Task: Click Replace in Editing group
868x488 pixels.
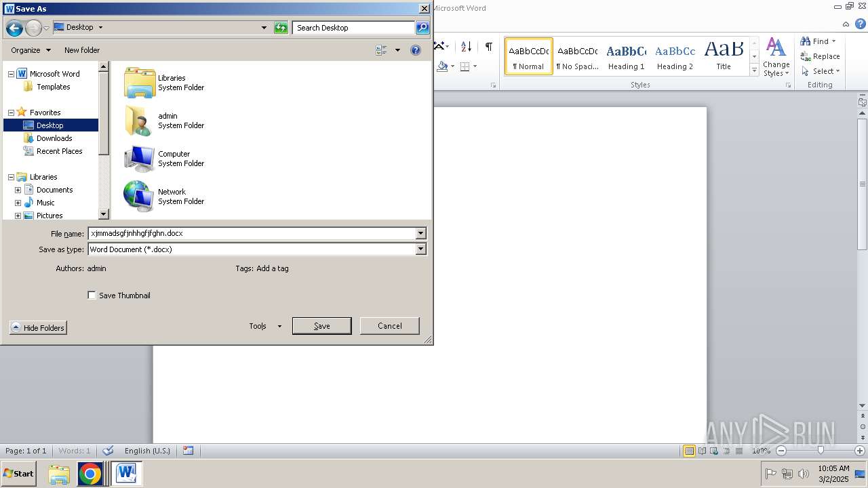Action: 820,56
